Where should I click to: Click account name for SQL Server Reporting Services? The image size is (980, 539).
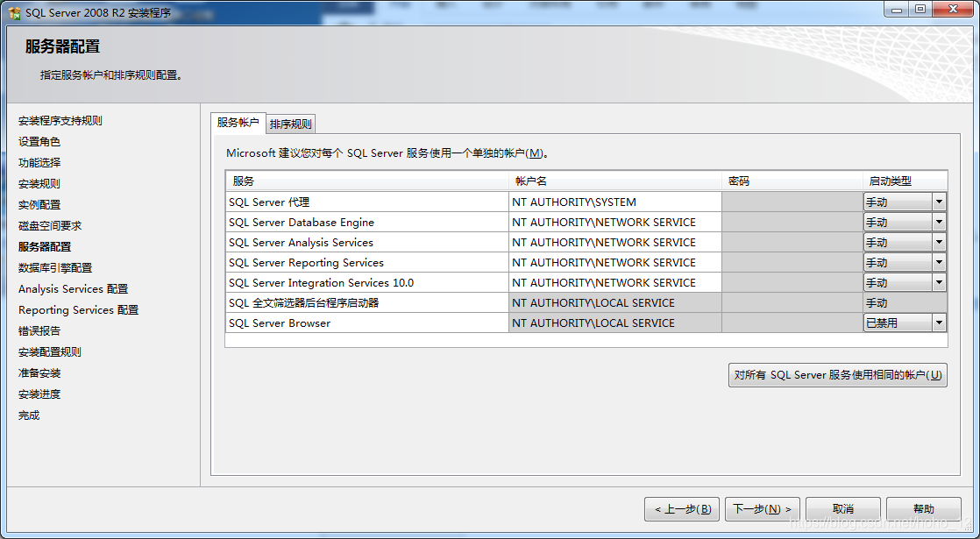click(615, 262)
